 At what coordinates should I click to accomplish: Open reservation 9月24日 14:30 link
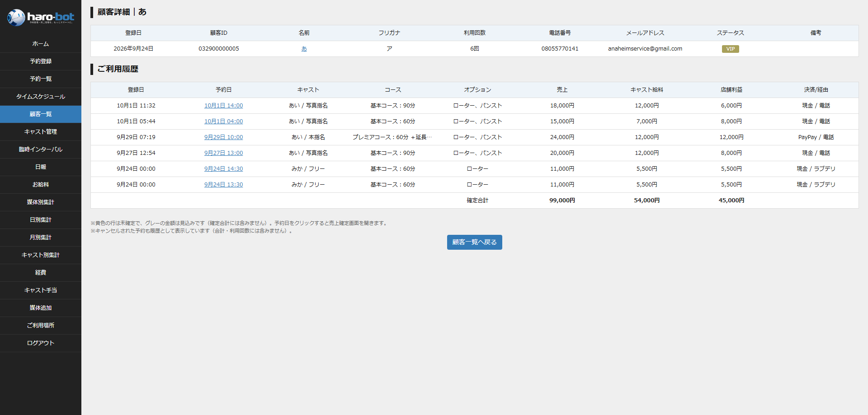click(x=223, y=169)
